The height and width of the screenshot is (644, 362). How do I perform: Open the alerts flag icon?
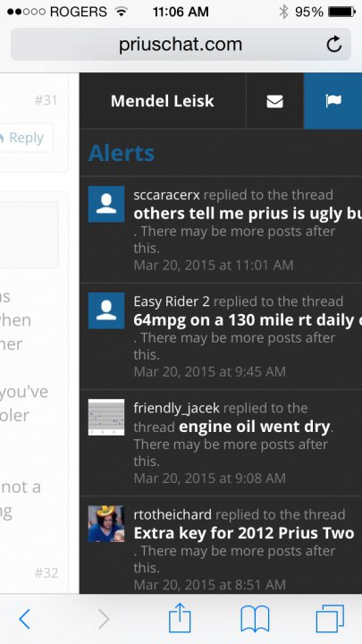pos(333,100)
